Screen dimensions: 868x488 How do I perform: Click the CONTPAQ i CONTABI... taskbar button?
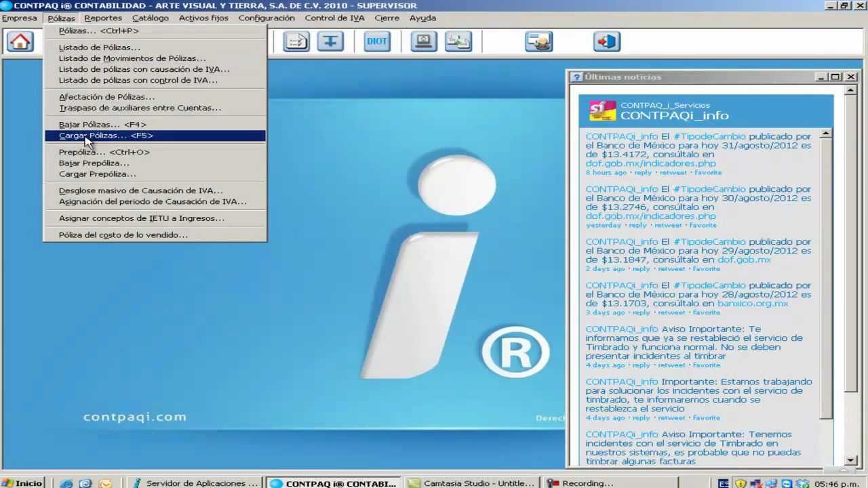coord(333,483)
